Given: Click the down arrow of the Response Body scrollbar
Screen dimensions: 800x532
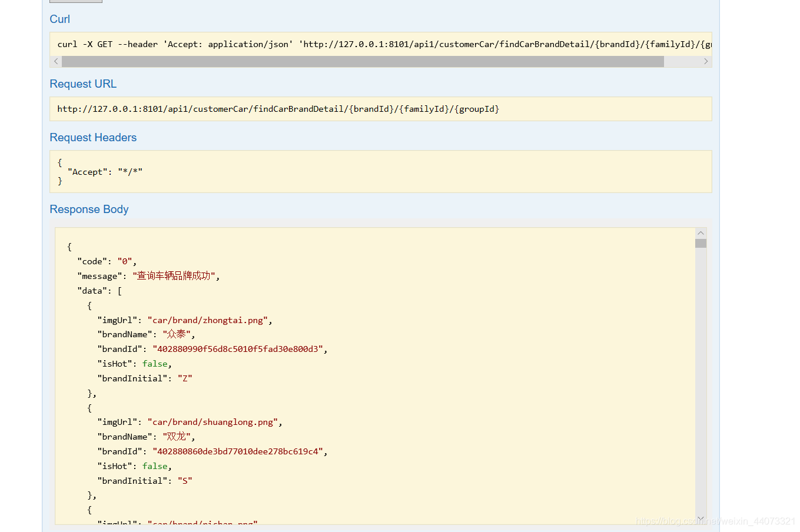Looking at the screenshot, I should tap(701, 518).
